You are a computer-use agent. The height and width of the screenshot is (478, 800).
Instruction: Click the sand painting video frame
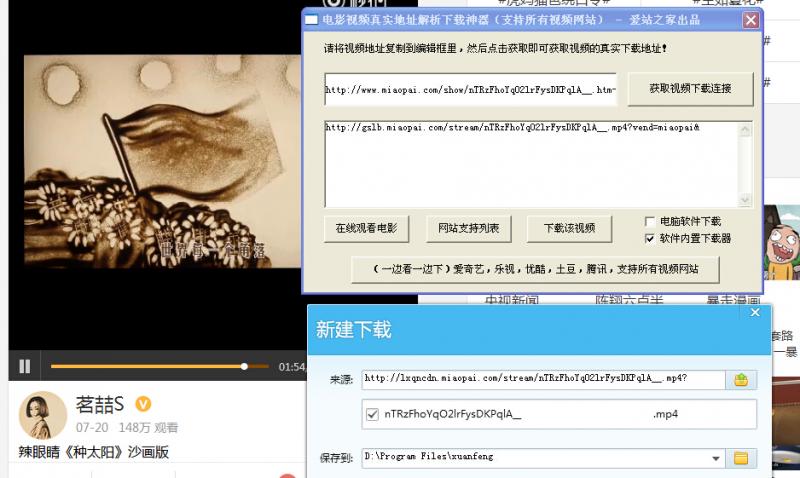pyautogui.click(x=162, y=161)
